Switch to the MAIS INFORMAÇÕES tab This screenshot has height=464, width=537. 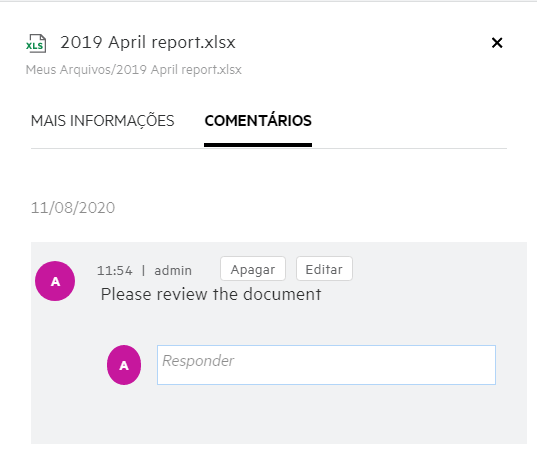[102, 121]
